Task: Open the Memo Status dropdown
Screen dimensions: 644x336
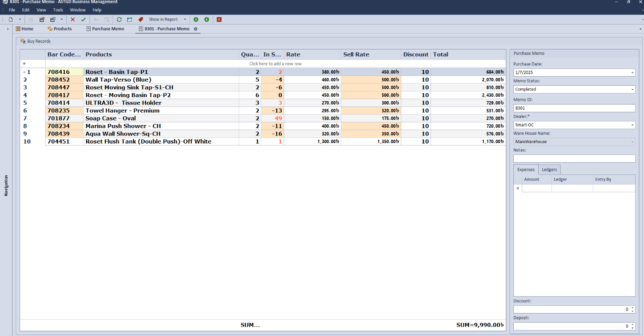Action: click(632, 90)
